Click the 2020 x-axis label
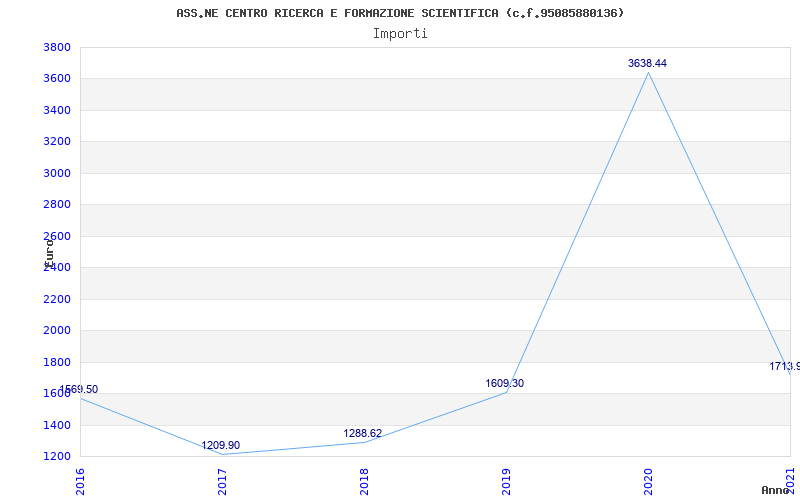The width and height of the screenshot is (800, 500). coord(648,482)
